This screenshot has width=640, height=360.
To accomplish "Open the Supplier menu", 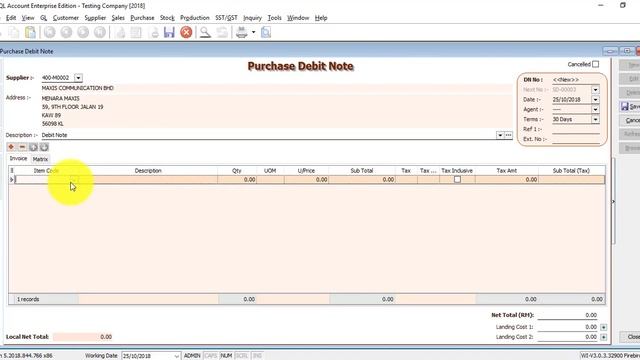I will pos(95,18).
